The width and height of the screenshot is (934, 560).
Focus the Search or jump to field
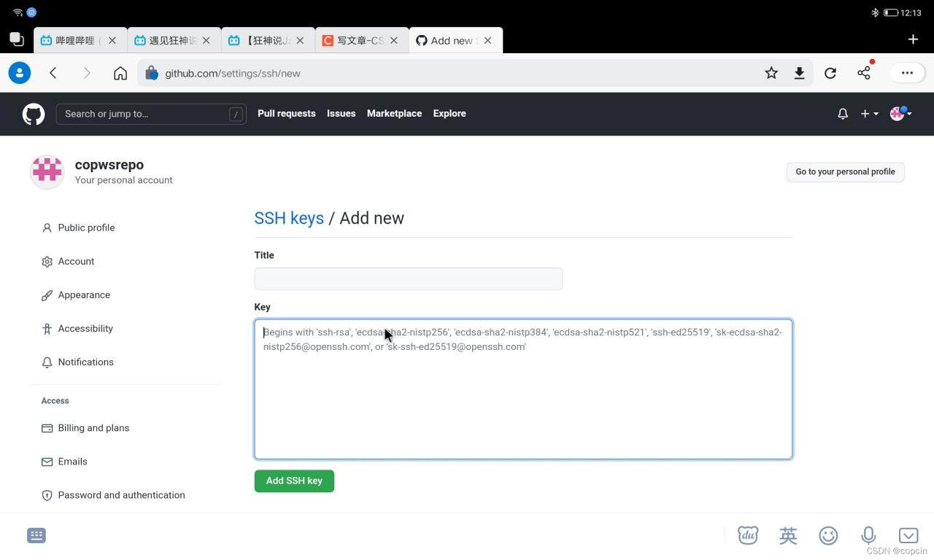coord(152,114)
